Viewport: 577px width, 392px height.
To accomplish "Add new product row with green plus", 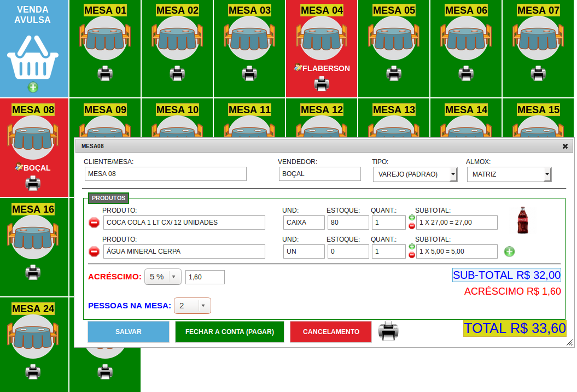I will pos(509,251).
